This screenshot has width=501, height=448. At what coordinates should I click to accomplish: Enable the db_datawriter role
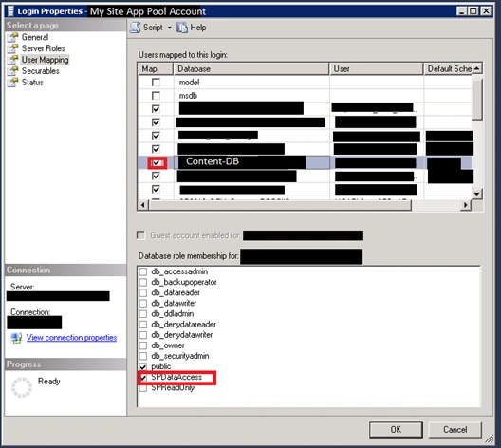click(x=143, y=303)
